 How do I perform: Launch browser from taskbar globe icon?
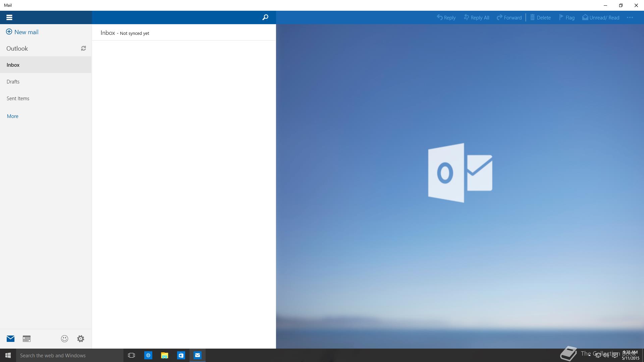(148, 355)
